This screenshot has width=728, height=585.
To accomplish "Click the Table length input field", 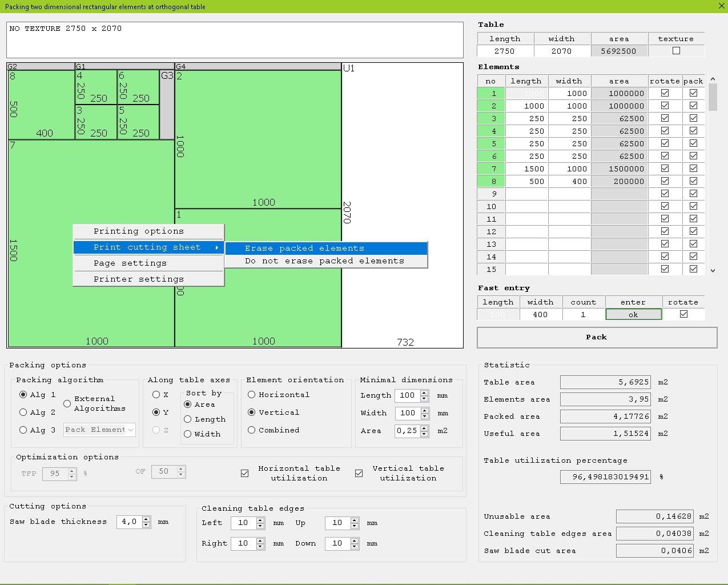I will click(x=505, y=51).
